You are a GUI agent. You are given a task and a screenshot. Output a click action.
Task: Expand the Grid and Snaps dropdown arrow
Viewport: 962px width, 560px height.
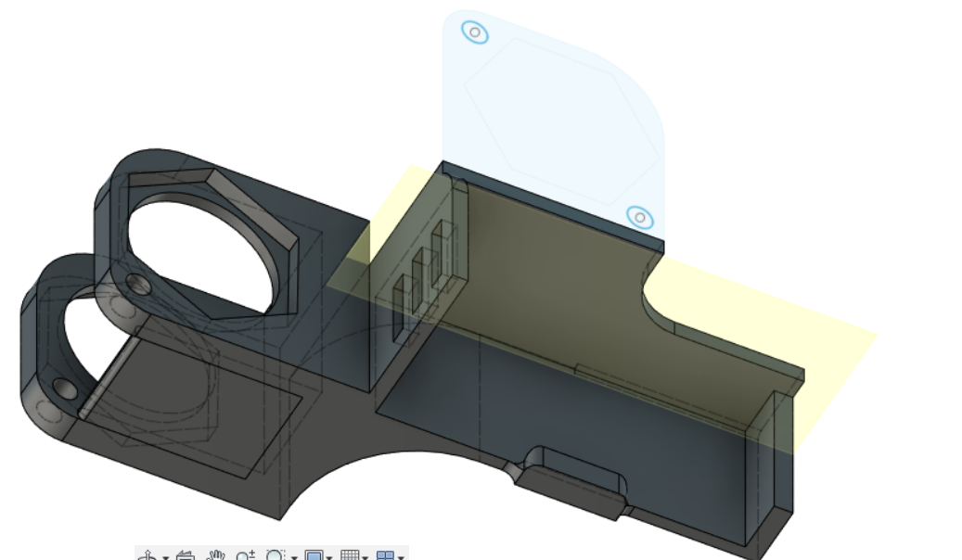click(x=366, y=557)
